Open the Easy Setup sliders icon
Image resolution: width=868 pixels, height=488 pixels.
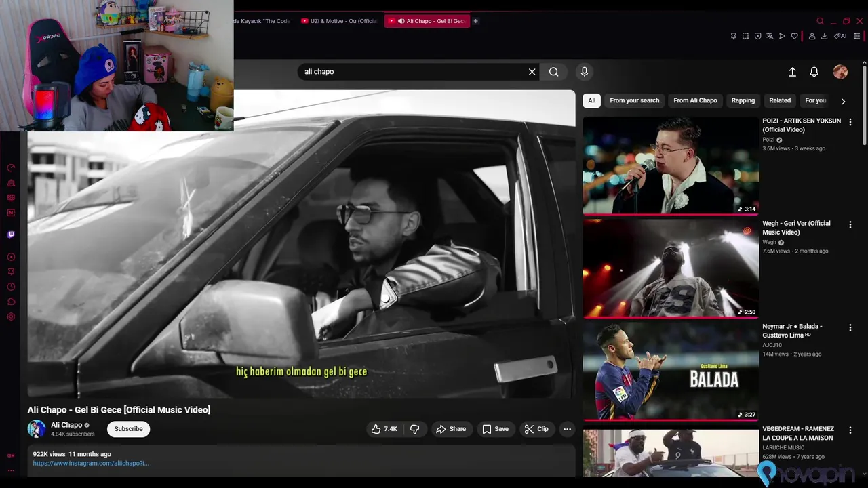tap(857, 36)
